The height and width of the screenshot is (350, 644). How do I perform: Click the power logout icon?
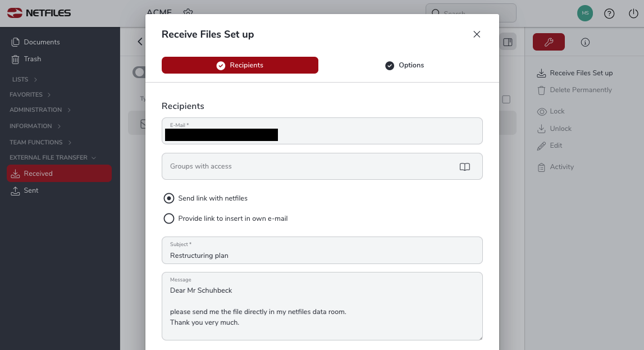[x=633, y=13]
